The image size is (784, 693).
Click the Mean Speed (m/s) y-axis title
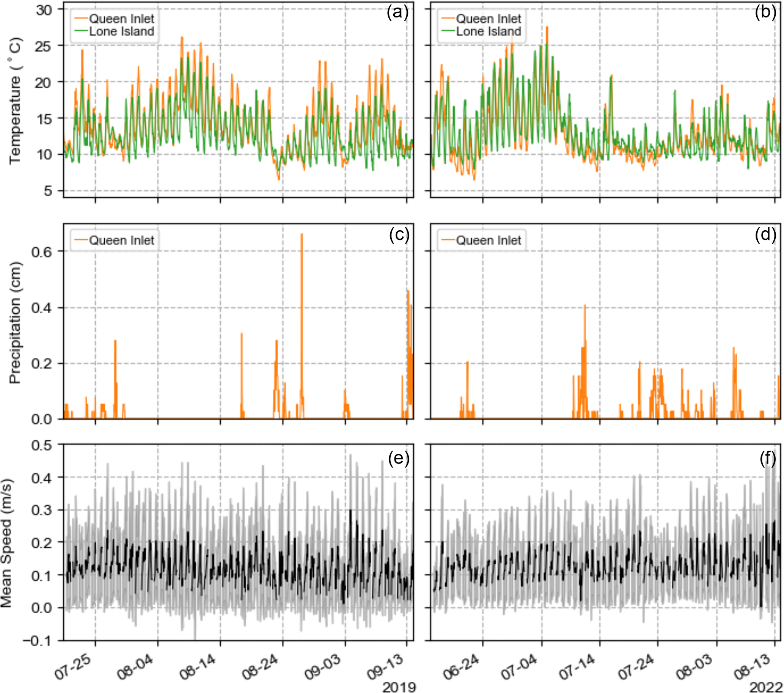[6, 543]
